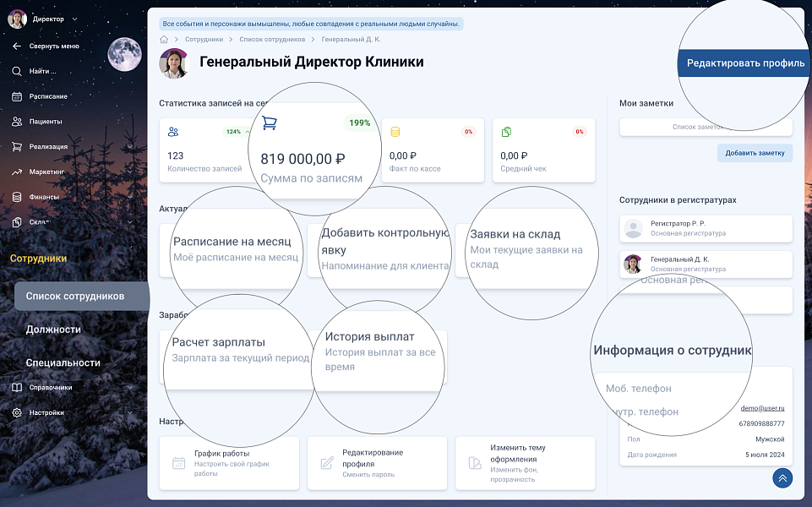Expand the Директор user dropdown
This screenshot has height=507, width=812.
tap(74, 19)
